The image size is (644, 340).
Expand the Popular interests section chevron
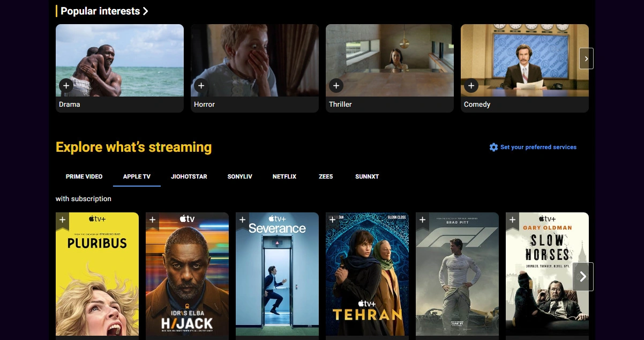click(146, 11)
